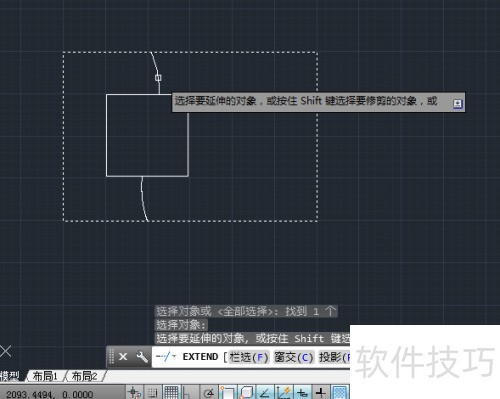Image resolution: width=500 pixels, height=399 pixels.
Task: Toggle Object Snap Tracking icon
Action: point(265,393)
